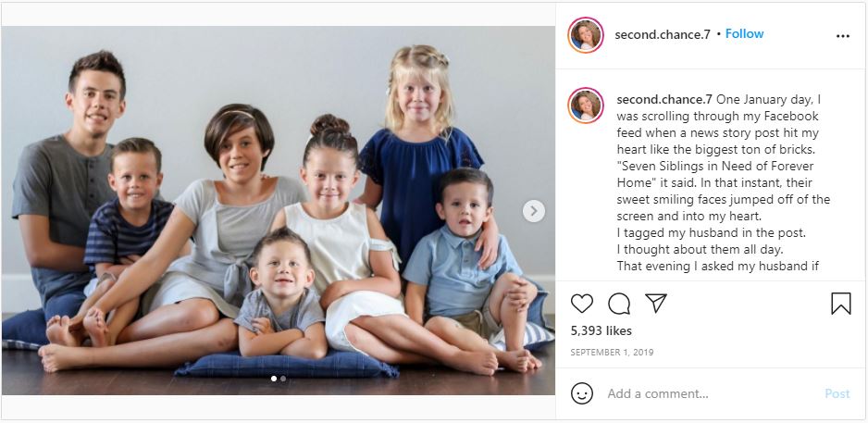Screen dimensions: 868x423
Task: Select the second carousel dot indicator
Action: [283, 379]
